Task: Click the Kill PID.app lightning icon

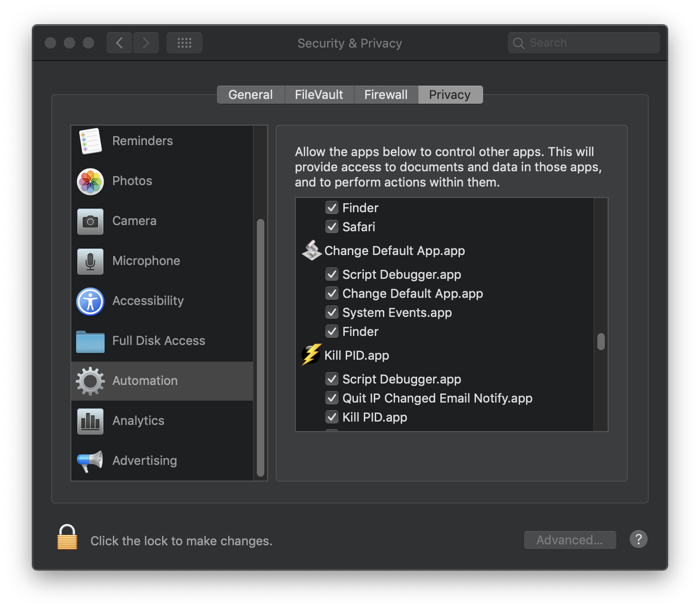Action: 311,355
